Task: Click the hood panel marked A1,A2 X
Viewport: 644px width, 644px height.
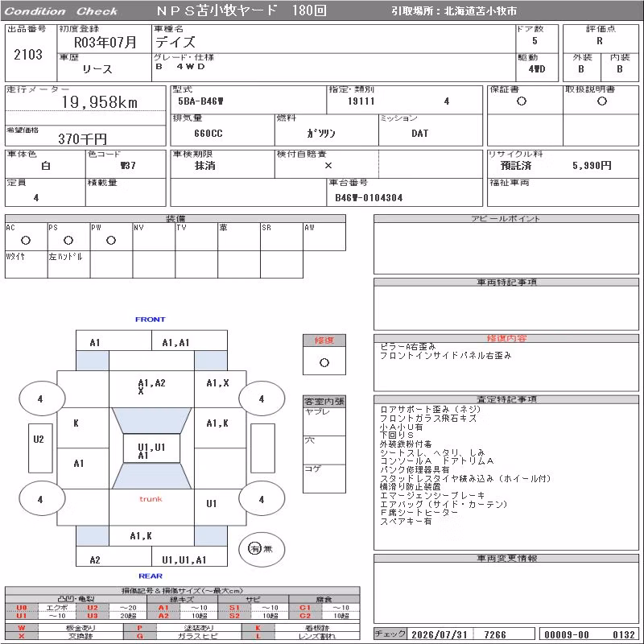Action: [151, 389]
